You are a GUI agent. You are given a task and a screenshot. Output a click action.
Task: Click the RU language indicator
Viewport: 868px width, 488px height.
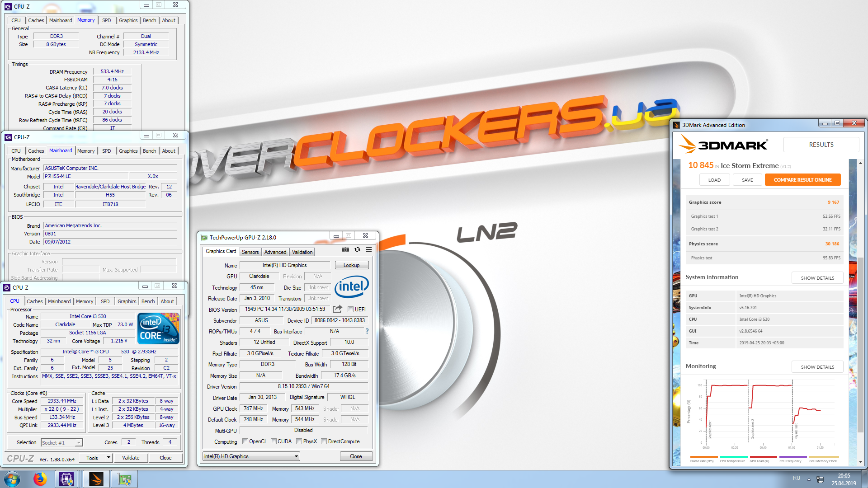click(x=797, y=478)
